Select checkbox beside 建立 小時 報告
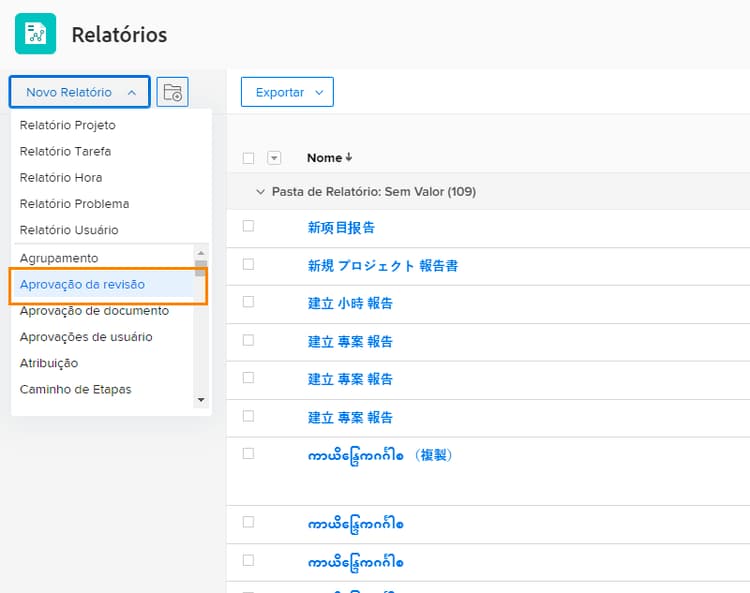Screen dimensions: 750x593 [x=249, y=302]
